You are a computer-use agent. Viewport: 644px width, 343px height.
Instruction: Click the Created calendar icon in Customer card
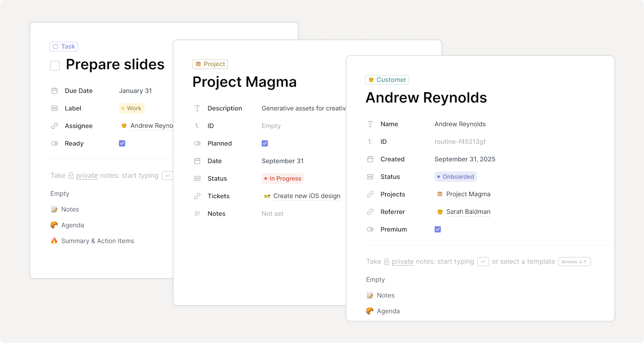[x=370, y=159]
